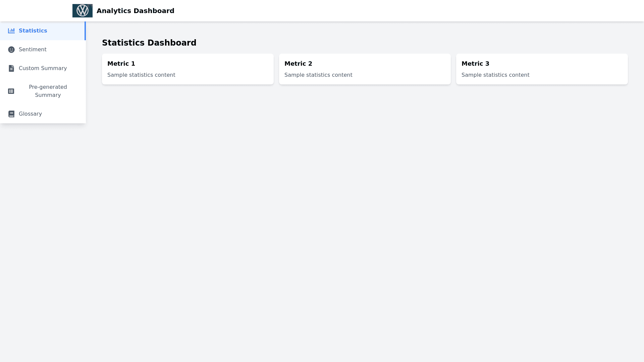Click the Volkswagen logo in header
This screenshot has width=644, height=362.
[x=82, y=11]
